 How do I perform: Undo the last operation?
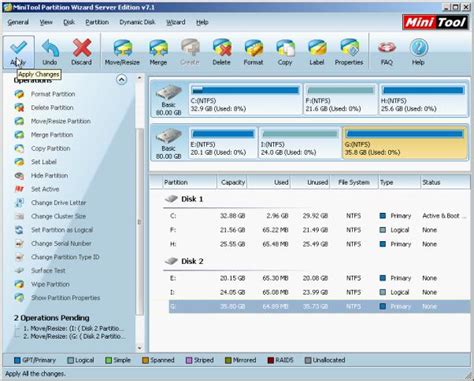pyautogui.click(x=50, y=52)
